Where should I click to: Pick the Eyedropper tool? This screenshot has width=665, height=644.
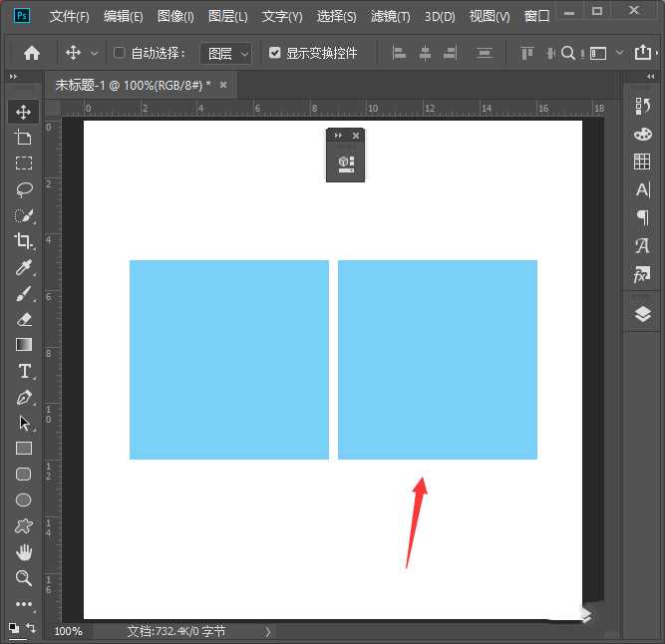tap(24, 267)
